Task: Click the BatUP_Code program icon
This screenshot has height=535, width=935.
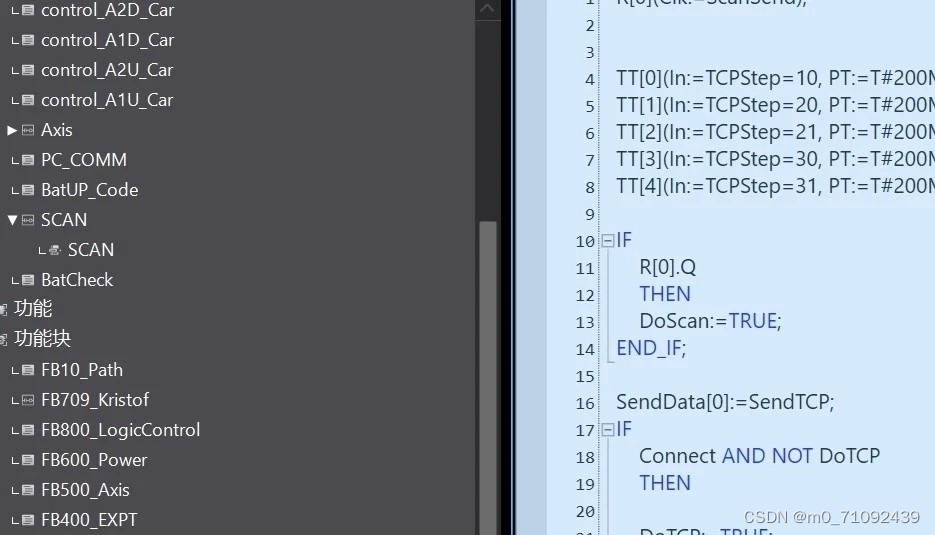Action: coord(28,190)
